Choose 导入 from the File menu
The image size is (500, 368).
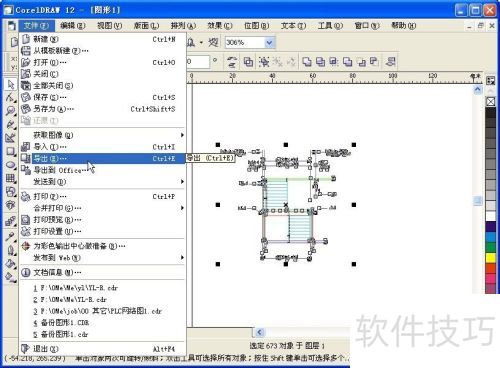[103, 147]
